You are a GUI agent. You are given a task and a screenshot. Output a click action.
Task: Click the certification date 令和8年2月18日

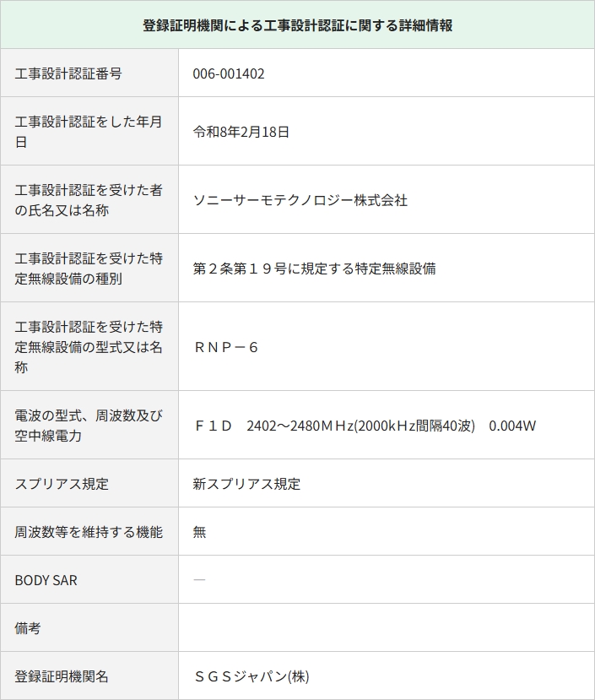pos(241,132)
